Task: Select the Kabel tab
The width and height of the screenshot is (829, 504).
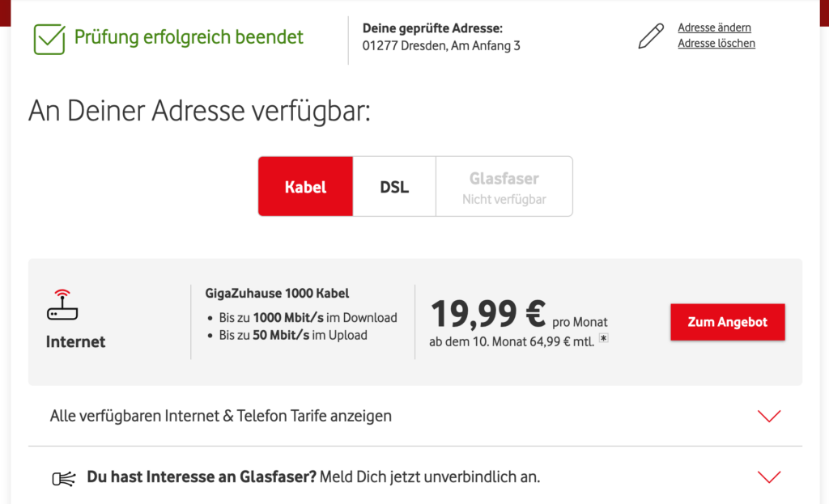Action: 305,186
